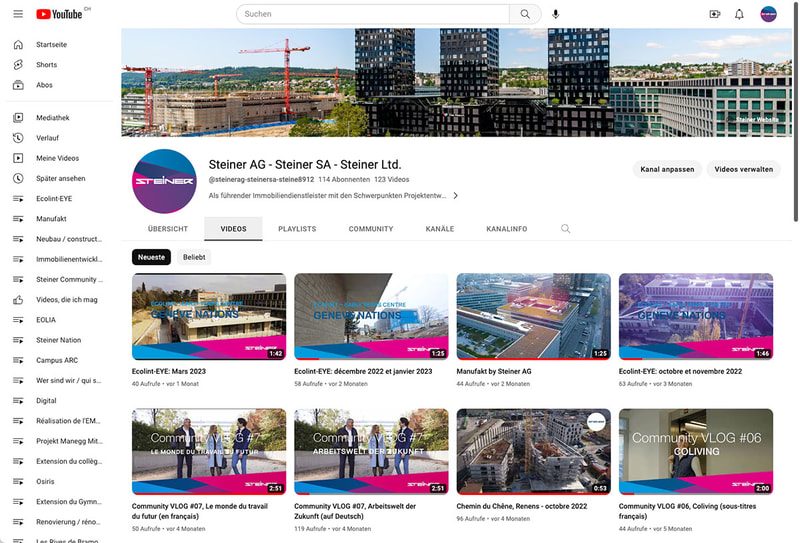
Task: Open the notifications bell
Action: click(x=740, y=14)
